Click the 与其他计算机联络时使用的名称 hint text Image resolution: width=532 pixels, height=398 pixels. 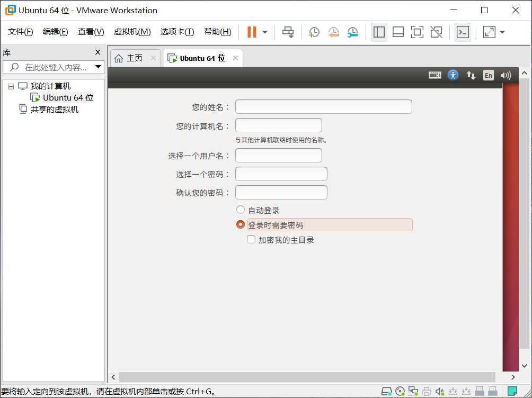281,140
